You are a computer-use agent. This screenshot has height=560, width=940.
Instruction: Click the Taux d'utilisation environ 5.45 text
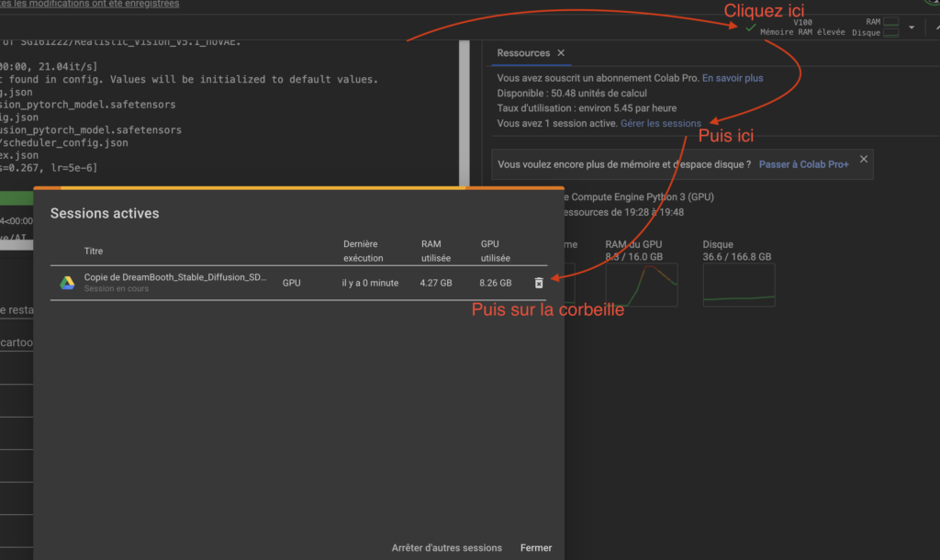point(587,108)
